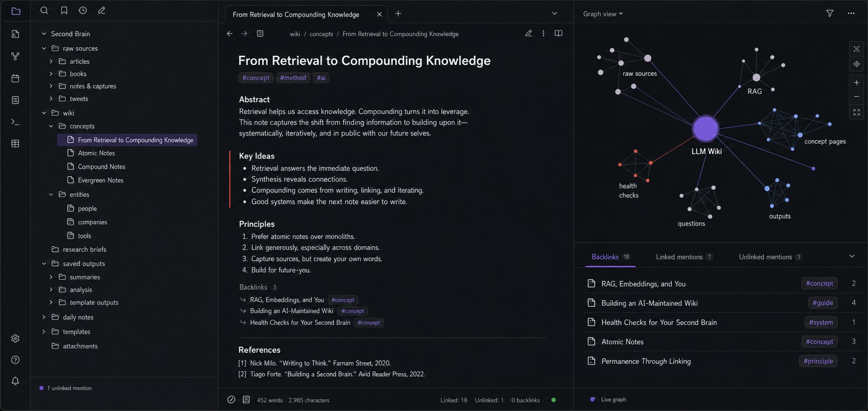The image size is (868, 411).
Task: Open the Atomic Notes file in tree
Action: (96, 153)
